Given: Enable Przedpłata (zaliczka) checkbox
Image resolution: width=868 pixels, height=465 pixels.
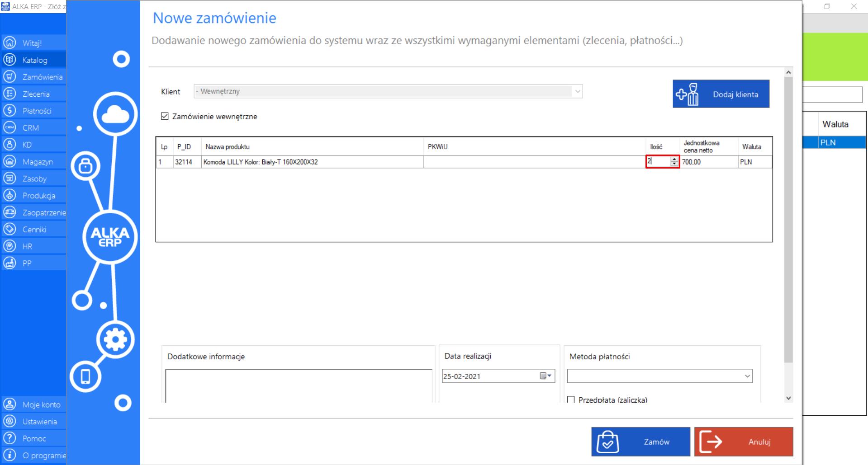Looking at the screenshot, I should [x=571, y=399].
